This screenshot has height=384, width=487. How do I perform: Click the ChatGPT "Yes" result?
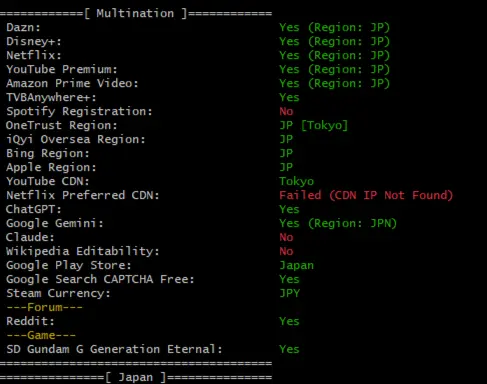click(289, 209)
